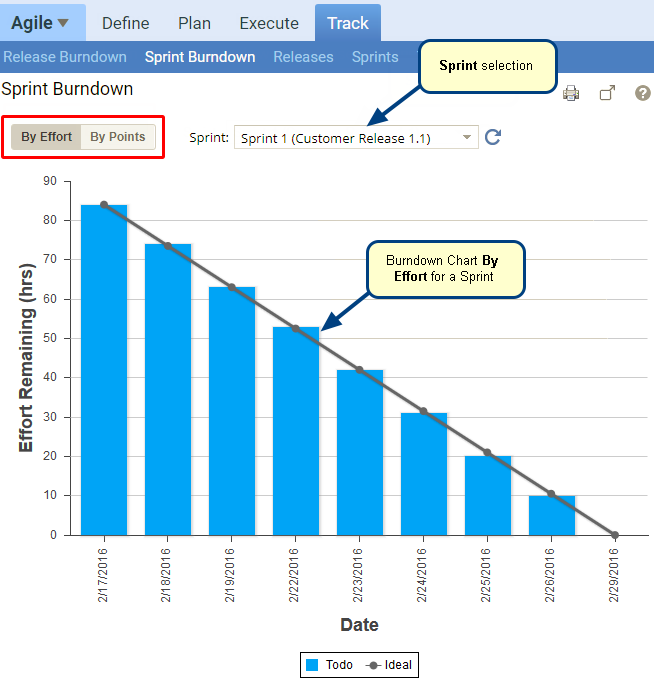Screen dimensions: 654x685
Task: Go to the Sprints submenu link
Action: 375,57
